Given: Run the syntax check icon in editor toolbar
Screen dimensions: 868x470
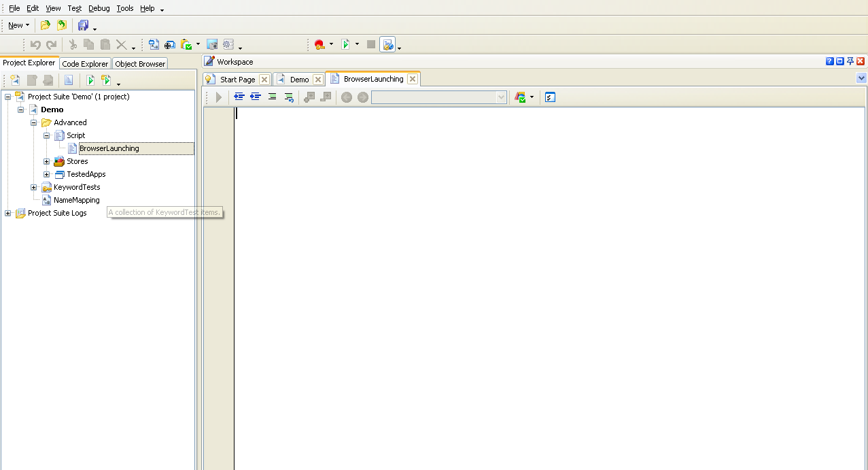Looking at the screenshot, I should (549, 97).
